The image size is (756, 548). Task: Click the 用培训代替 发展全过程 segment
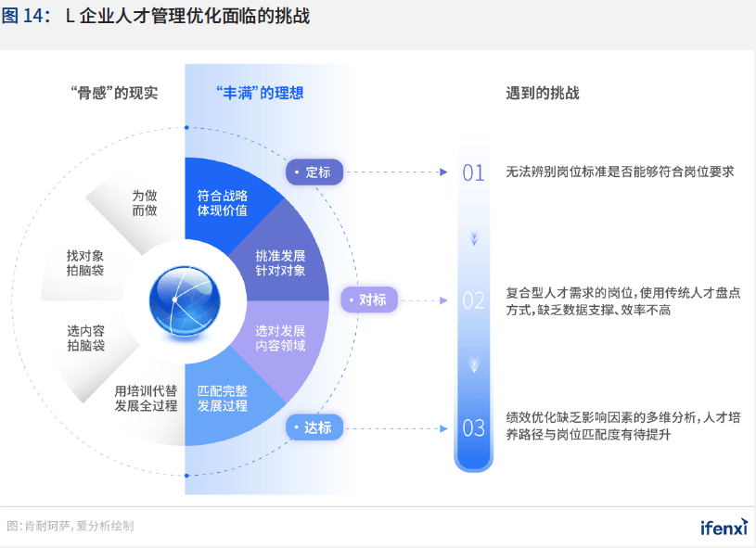pyautogui.click(x=146, y=399)
